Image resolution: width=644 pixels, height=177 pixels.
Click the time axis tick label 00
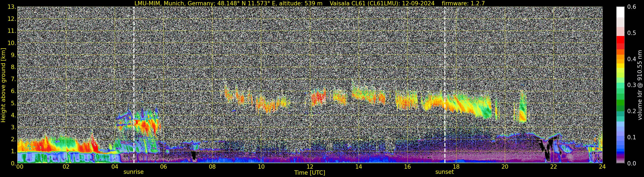tap(20, 167)
